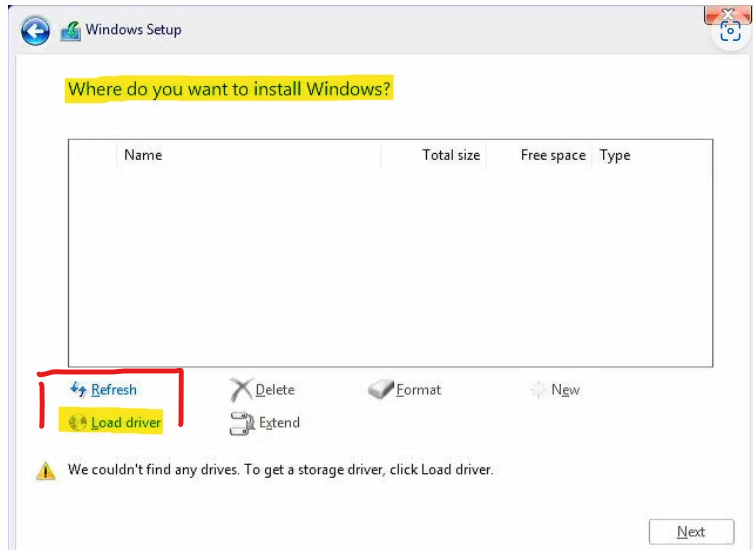Go back using the blue arrow button

tap(35, 31)
